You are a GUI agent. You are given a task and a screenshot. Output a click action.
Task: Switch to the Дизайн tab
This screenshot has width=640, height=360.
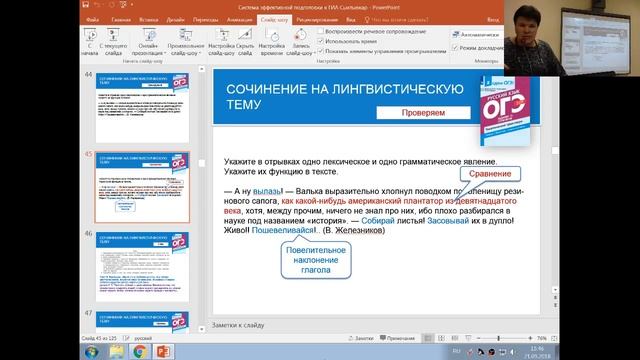coord(176,20)
